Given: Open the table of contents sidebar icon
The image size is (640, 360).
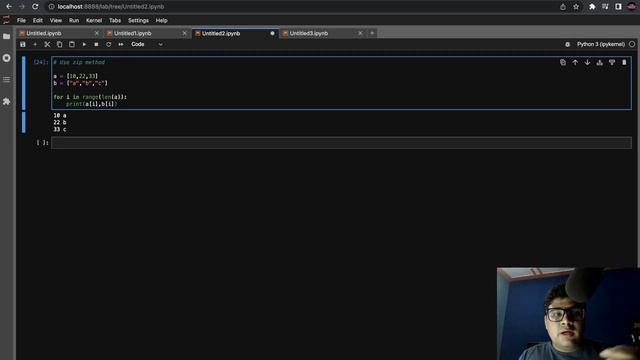Looking at the screenshot, I should (7, 80).
